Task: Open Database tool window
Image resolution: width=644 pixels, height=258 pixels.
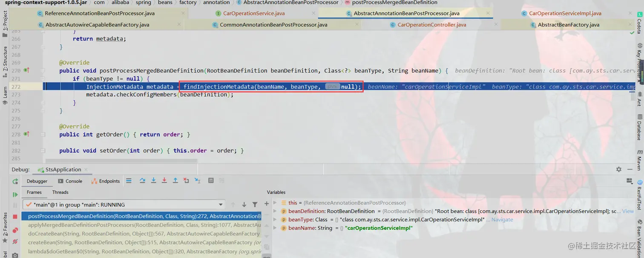Action: [639, 128]
